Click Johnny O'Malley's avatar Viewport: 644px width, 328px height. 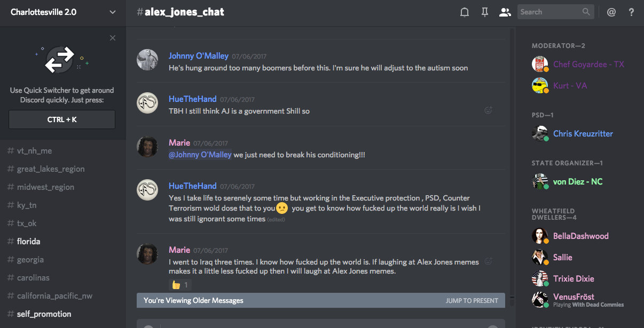coord(147,60)
